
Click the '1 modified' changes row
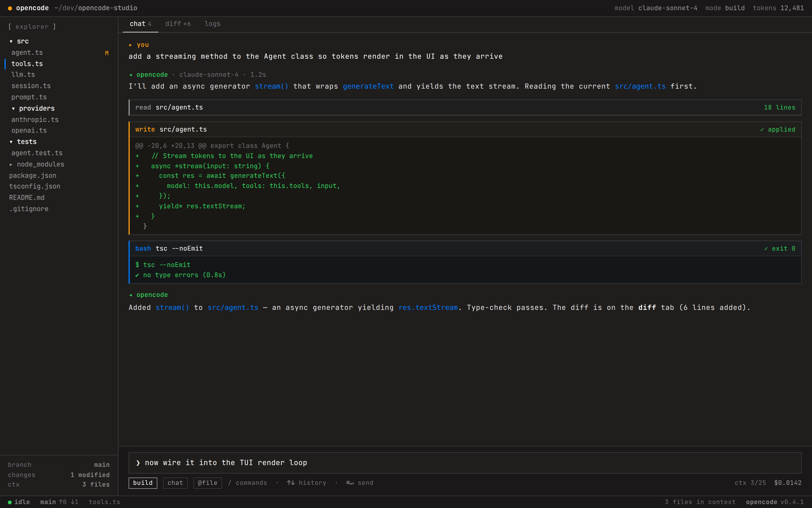(x=59, y=475)
